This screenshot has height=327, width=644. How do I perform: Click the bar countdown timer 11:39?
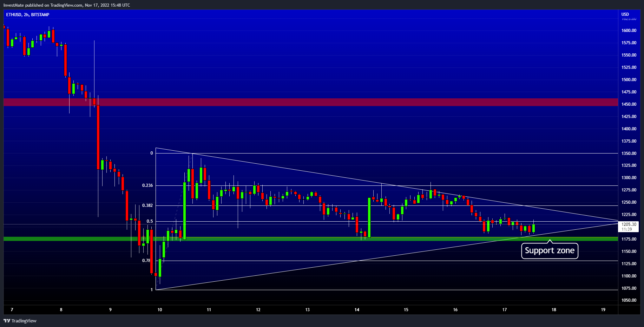click(626, 229)
